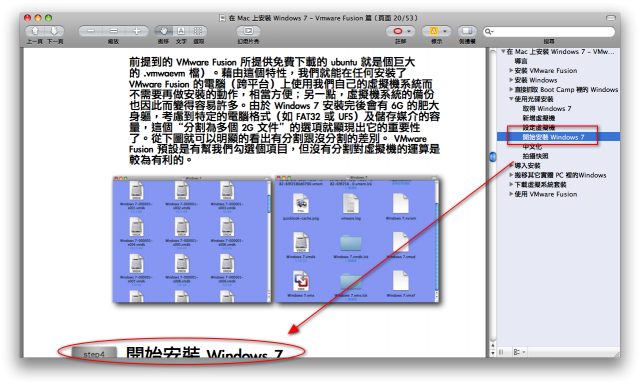Go to previous page with up arrow
Viewport: 640px width, 385px height.
[x=36, y=31]
